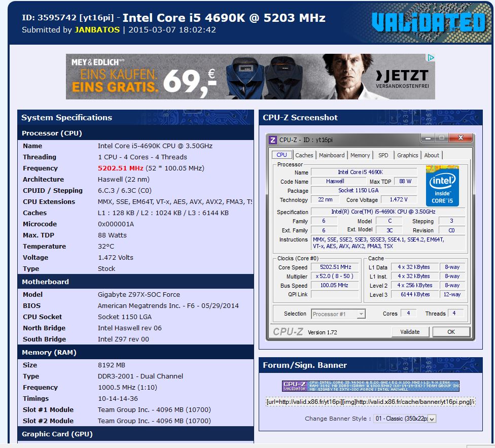Viewport: 495px width, 448px height.
Task: Click the AdChoices icon on the banner ad
Action: 431,57
